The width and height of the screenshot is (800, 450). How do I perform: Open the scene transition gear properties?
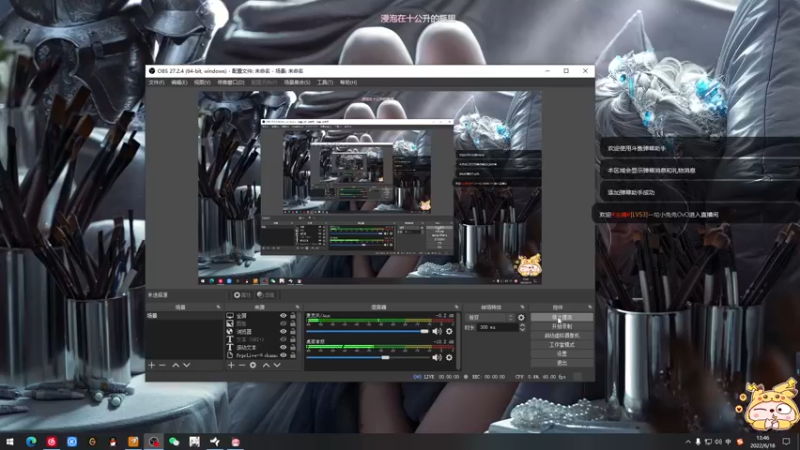(521, 317)
